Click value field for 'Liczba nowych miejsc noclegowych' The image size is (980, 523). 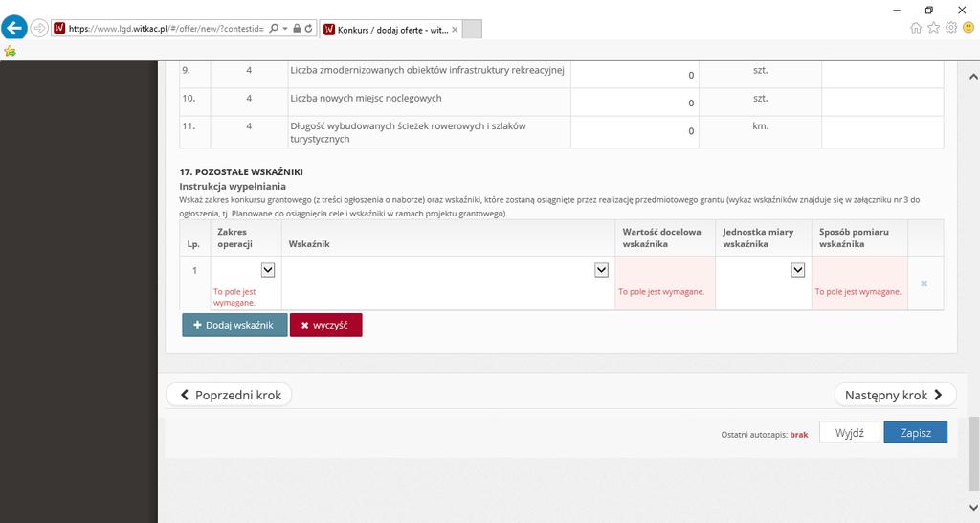(x=635, y=102)
